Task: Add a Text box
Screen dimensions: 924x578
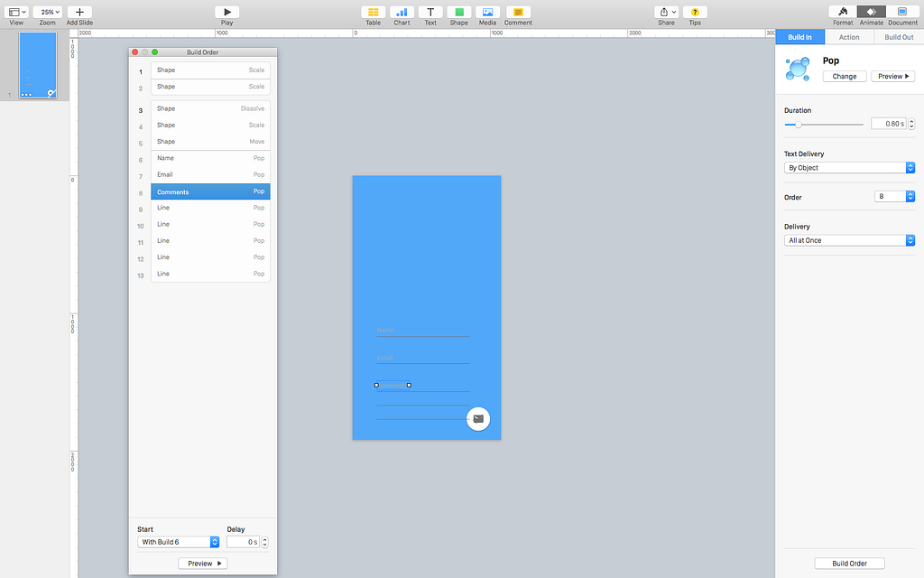Action: 430,12
